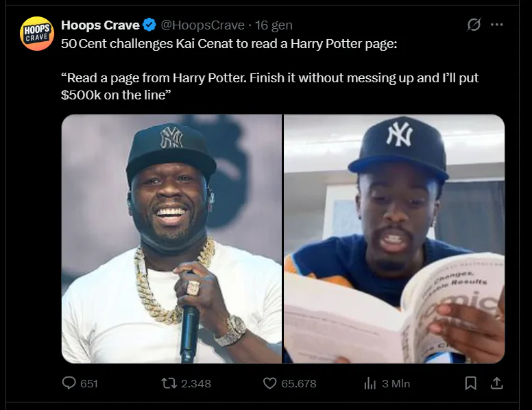View post analytics showing 3 Mln
Image resolution: width=532 pixels, height=410 pixels.
387,383
